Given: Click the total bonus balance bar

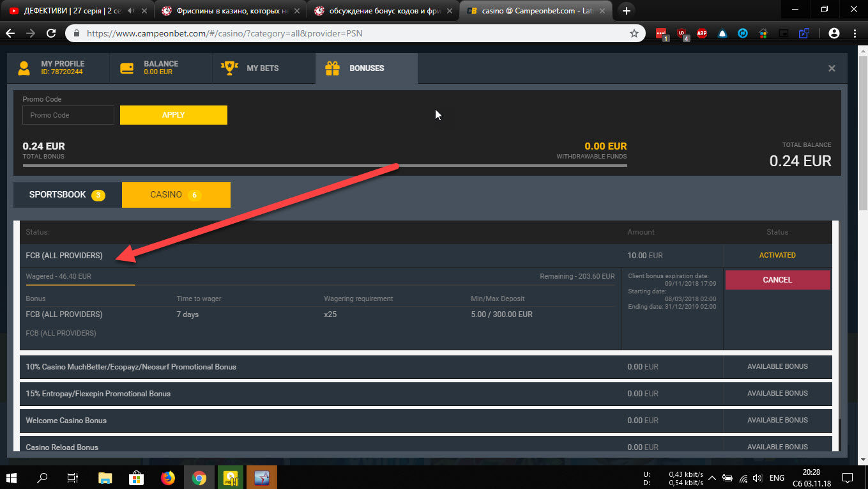Looking at the screenshot, I should pyautogui.click(x=324, y=166).
